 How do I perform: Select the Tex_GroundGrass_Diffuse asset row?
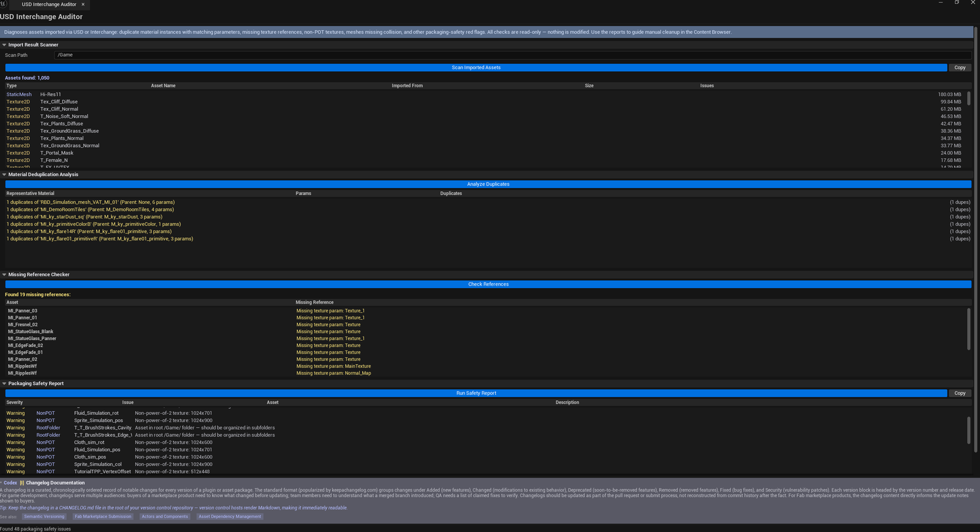point(484,131)
